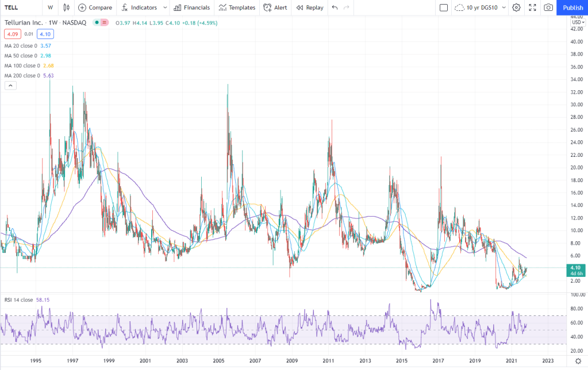Viewport: 588px width, 370px height.
Task: Collapse the indicator legend with arrow
Action: coord(10,86)
